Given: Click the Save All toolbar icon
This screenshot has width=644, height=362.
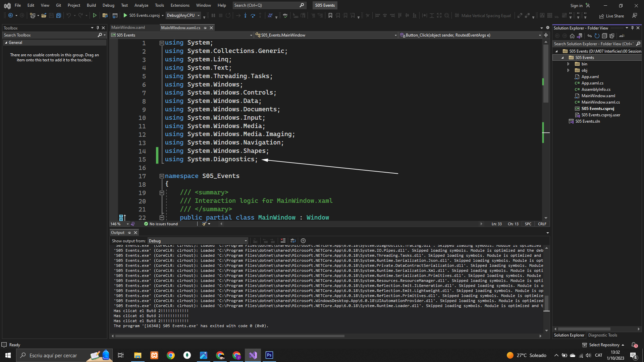Looking at the screenshot, I should point(59,15).
